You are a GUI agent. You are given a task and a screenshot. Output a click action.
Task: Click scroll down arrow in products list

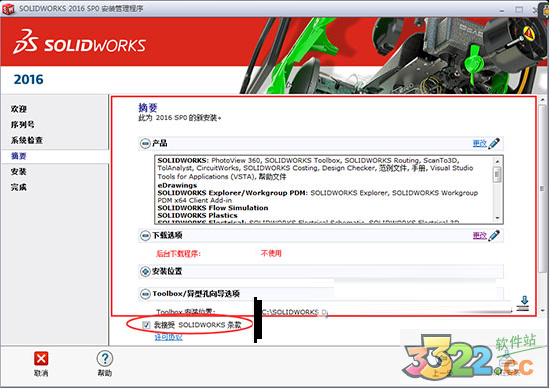(x=497, y=218)
